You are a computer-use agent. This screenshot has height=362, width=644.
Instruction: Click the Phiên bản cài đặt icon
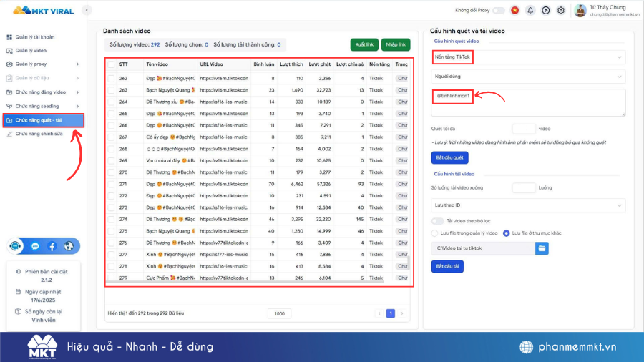coord(18,272)
